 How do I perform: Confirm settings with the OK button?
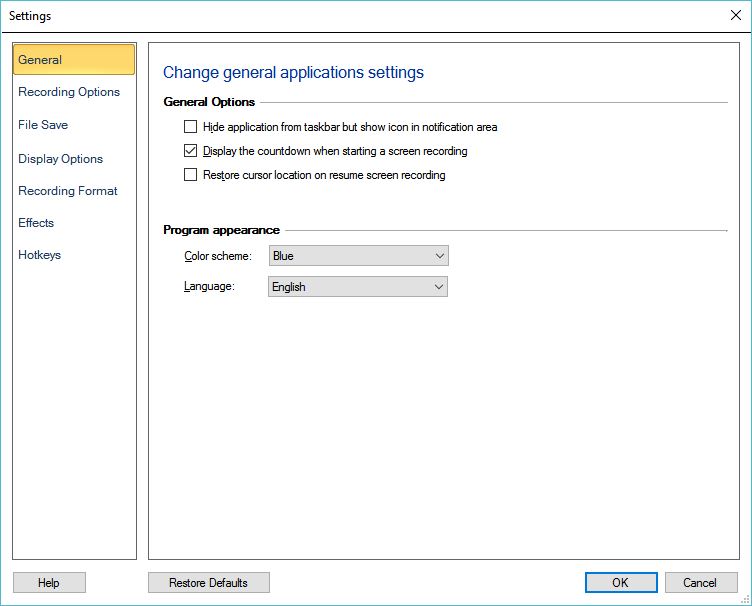coord(620,583)
